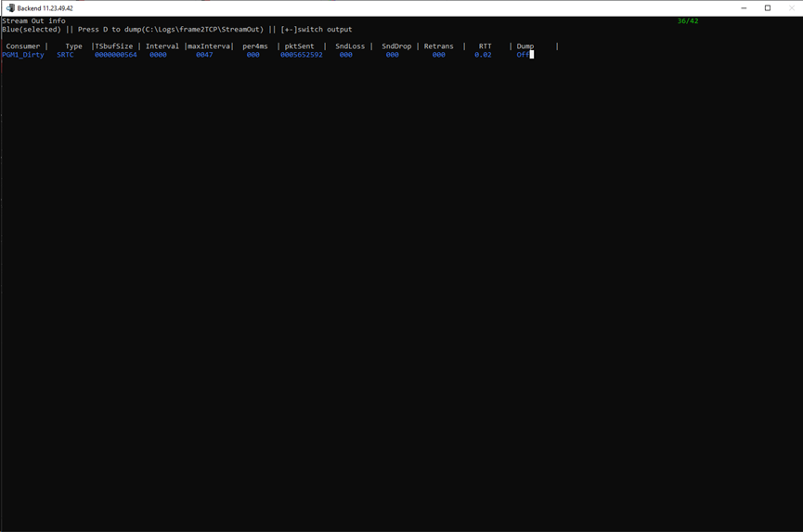This screenshot has height=532, width=803.
Task: Click the 'Type' column header
Action: (x=73, y=46)
